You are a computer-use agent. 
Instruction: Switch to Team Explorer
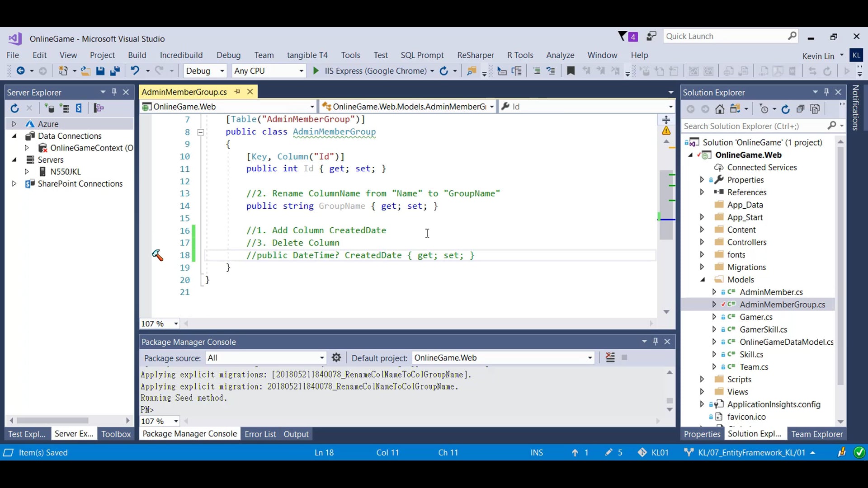pyautogui.click(x=817, y=434)
